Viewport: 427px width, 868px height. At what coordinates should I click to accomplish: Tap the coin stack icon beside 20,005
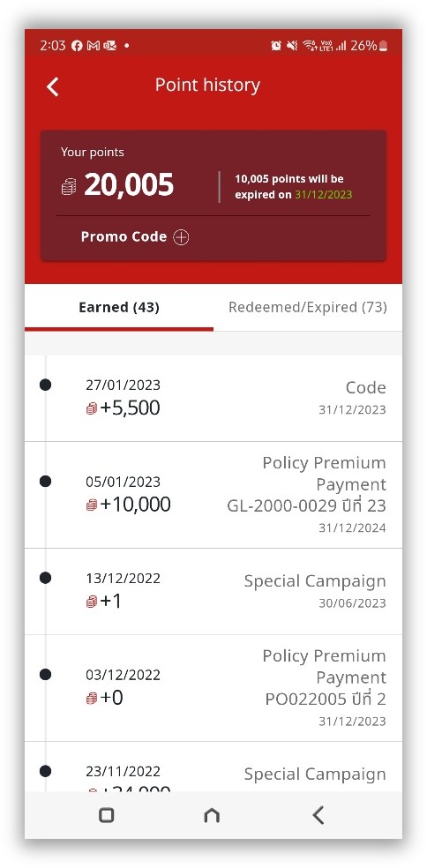(x=69, y=186)
